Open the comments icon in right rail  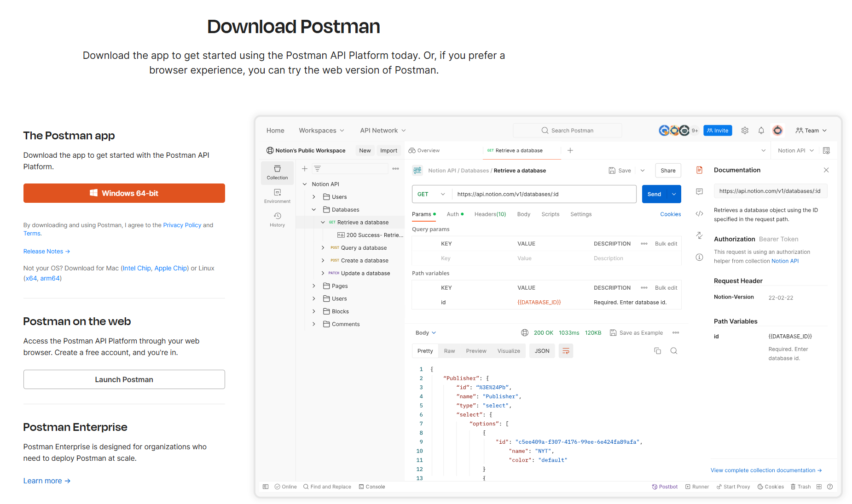699,191
